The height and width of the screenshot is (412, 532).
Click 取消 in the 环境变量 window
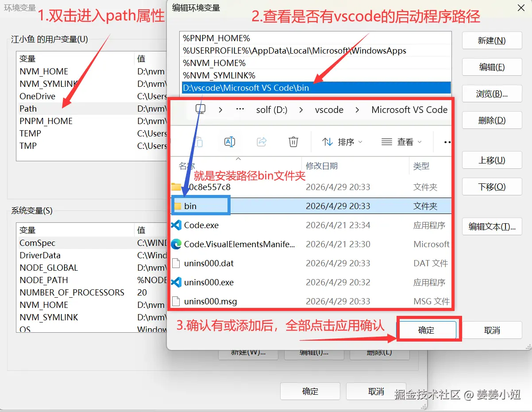[x=376, y=391]
